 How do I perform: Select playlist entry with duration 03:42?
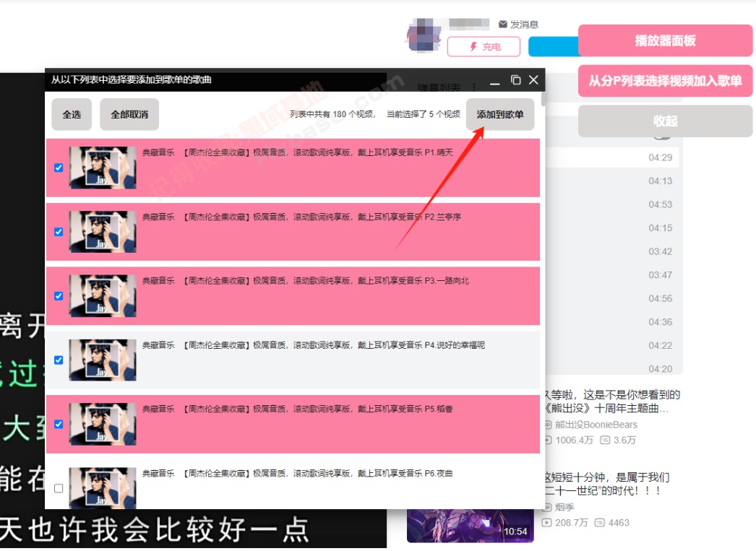click(x=660, y=251)
